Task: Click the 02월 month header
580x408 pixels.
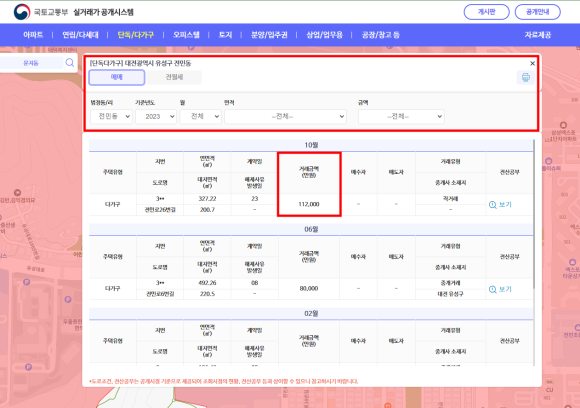Action: (311, 314)
